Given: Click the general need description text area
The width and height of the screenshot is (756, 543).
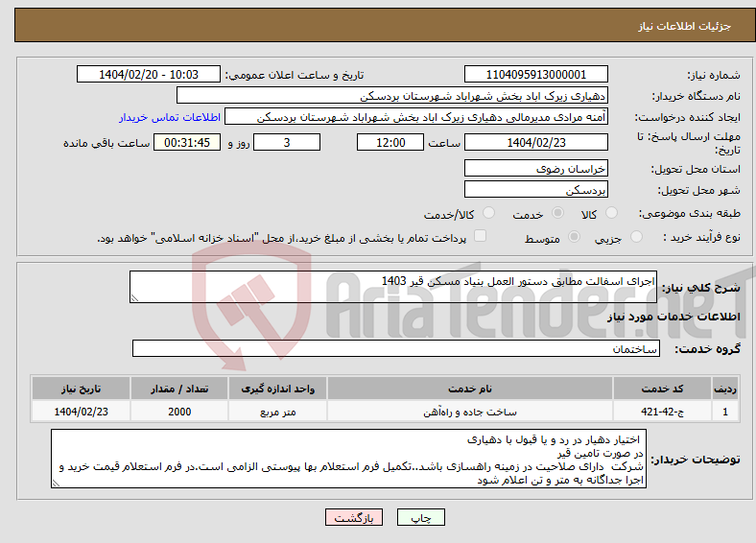Looking at the screenshot, I should pyautogui.click(x=393, y=287).
